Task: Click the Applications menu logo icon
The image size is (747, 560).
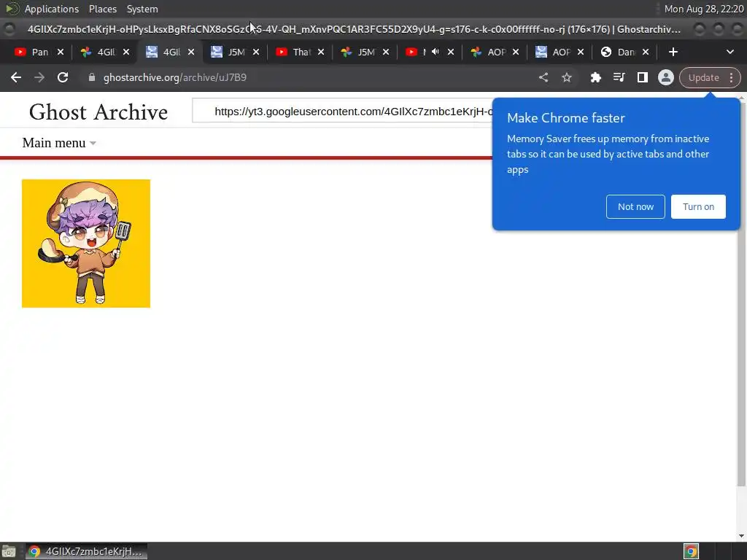Action: pyautogui.click(x=12, y=9)
